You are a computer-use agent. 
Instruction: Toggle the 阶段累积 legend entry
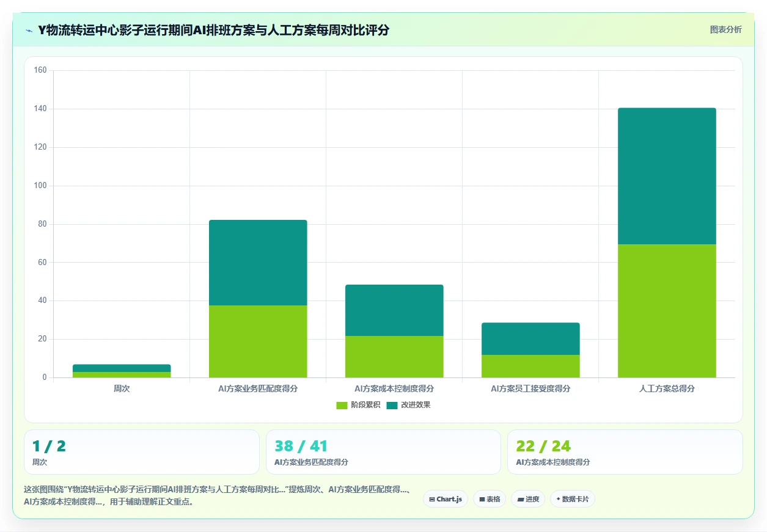point(358,405)
